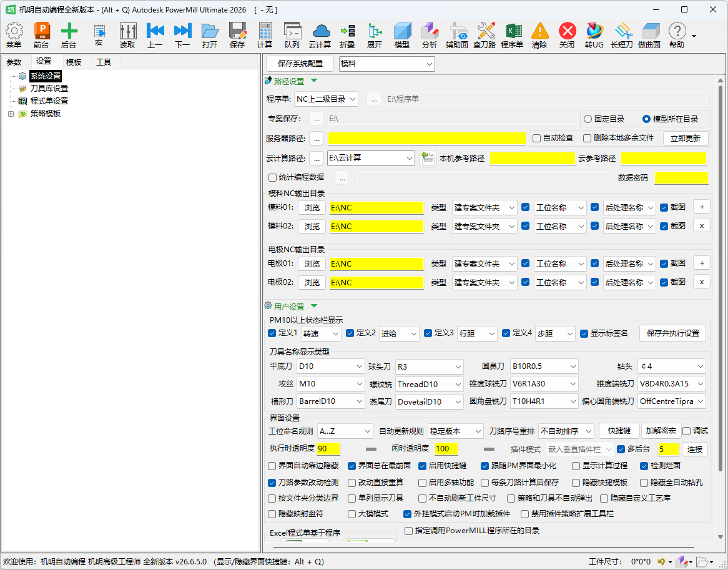This screenshot has height=570, width=728.
Task: Click the 快捷键 button
Action: 619,431
